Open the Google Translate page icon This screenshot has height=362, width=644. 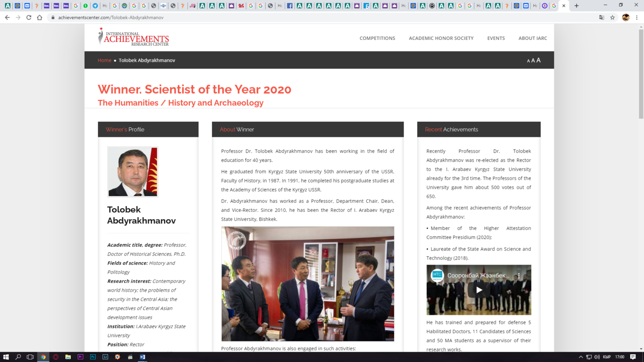601,18
